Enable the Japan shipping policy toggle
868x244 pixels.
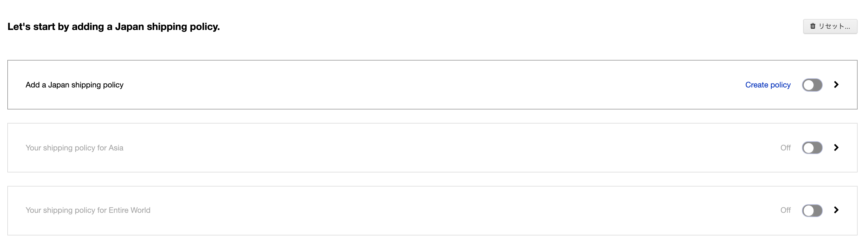click(x=812, y=85)
